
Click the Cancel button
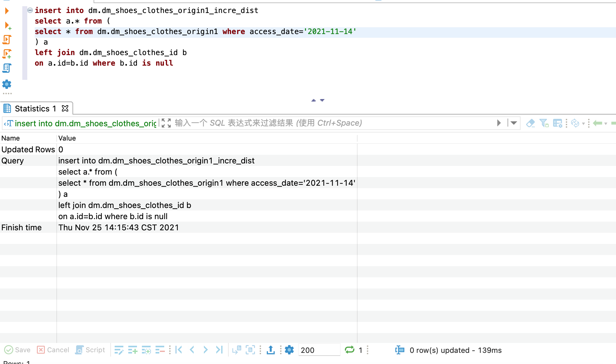(53, 350)
